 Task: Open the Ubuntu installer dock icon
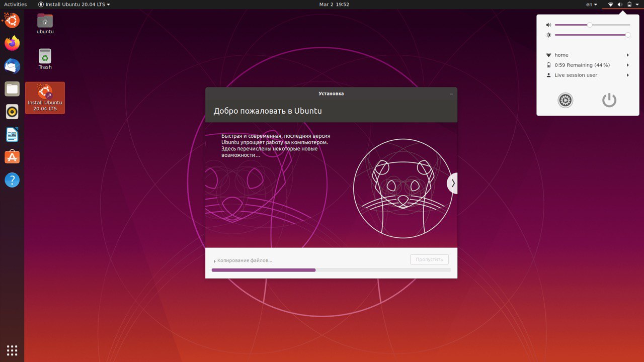tap(12, 21)
